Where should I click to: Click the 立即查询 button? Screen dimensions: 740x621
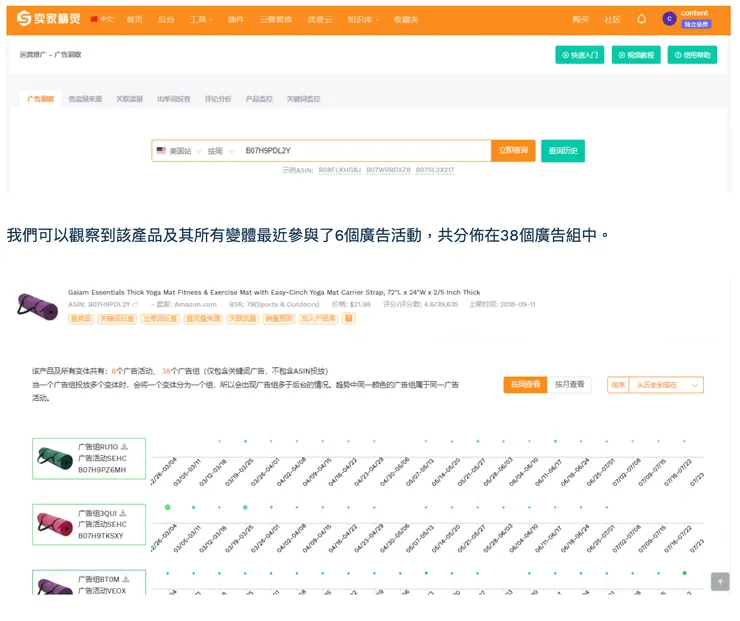pos(513,151)
